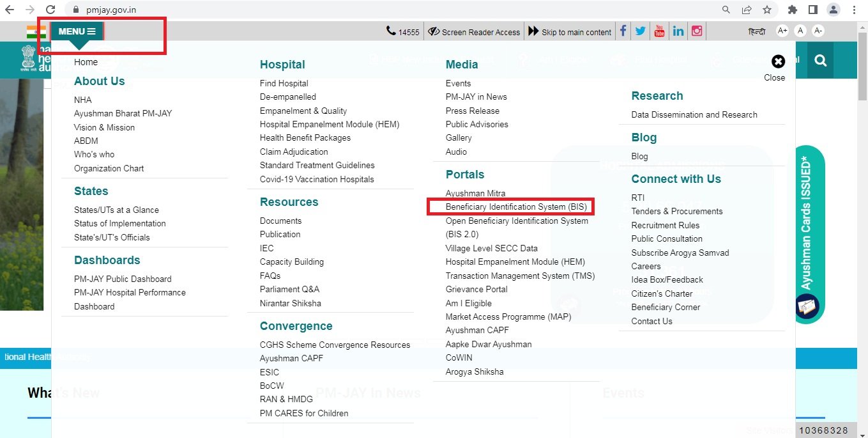
Task: Reset font size with the A button
Action: tap(800, 31)
